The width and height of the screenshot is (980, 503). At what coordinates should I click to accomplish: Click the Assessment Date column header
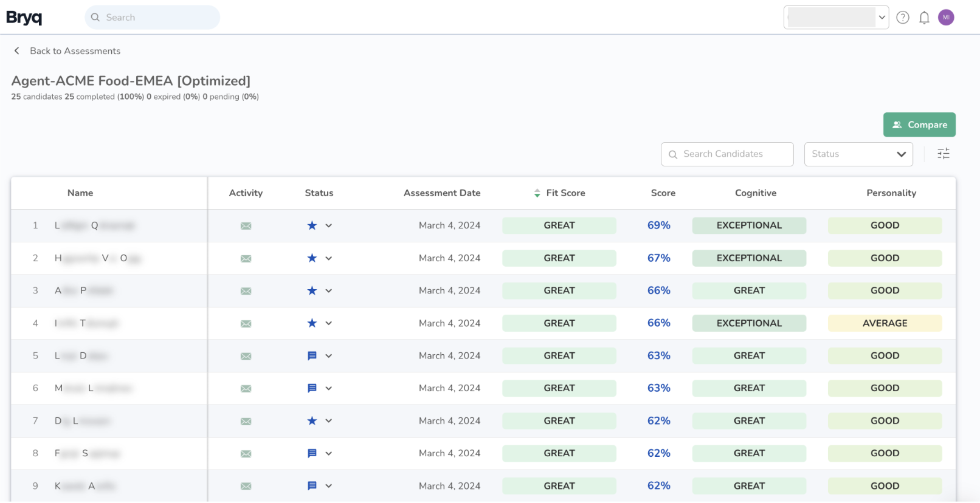coord(442,193)
